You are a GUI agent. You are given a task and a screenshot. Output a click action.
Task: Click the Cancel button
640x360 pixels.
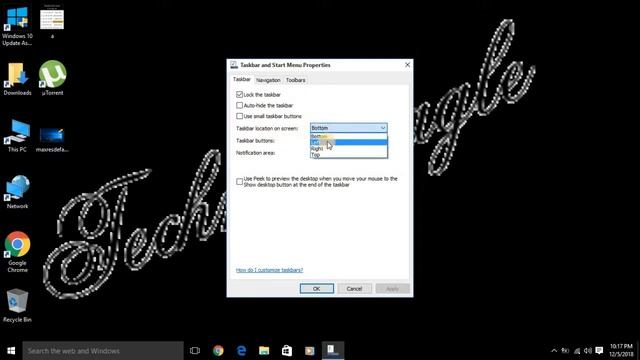coord(354,289)
